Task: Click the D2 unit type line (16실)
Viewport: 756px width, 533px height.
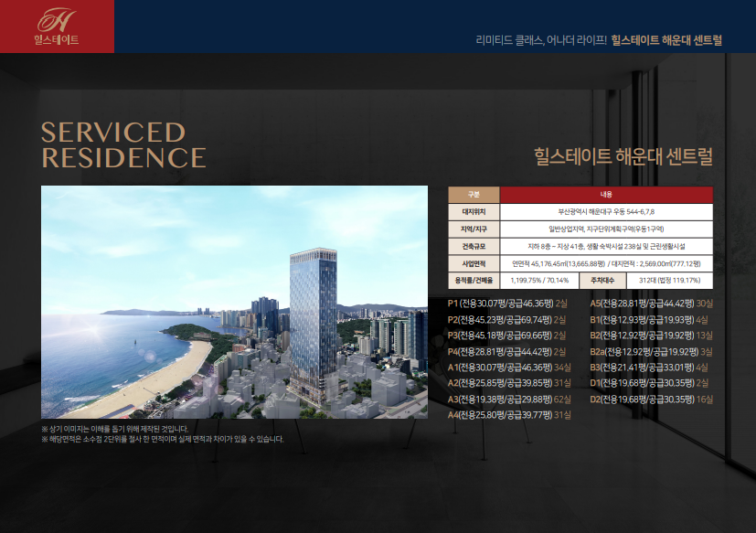Action: (652, 400)
